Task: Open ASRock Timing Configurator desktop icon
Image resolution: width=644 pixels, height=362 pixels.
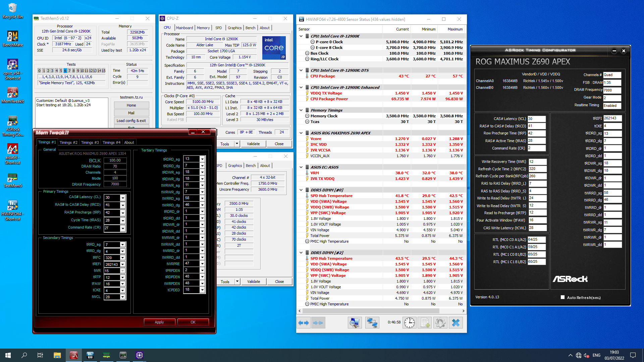Action: coord(13,126)
